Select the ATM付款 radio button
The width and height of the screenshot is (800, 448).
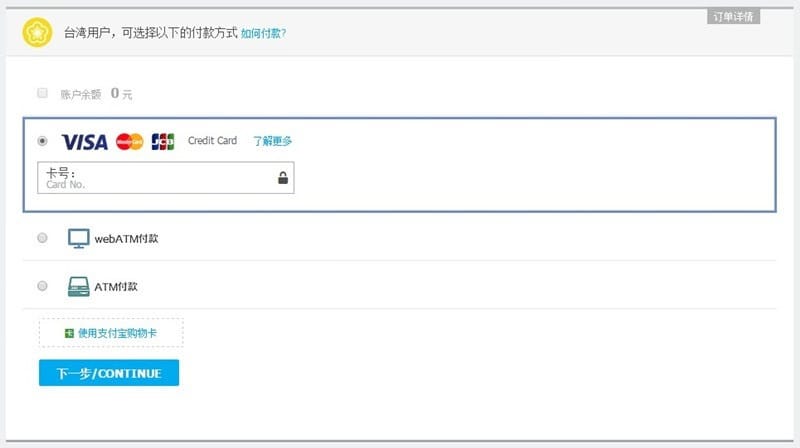pos(42,286)
